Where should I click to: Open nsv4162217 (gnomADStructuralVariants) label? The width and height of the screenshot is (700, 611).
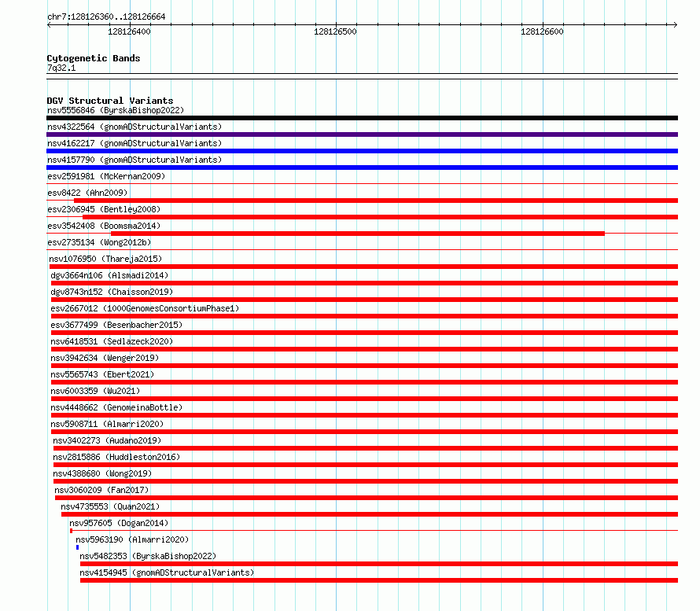pos(134,143)
